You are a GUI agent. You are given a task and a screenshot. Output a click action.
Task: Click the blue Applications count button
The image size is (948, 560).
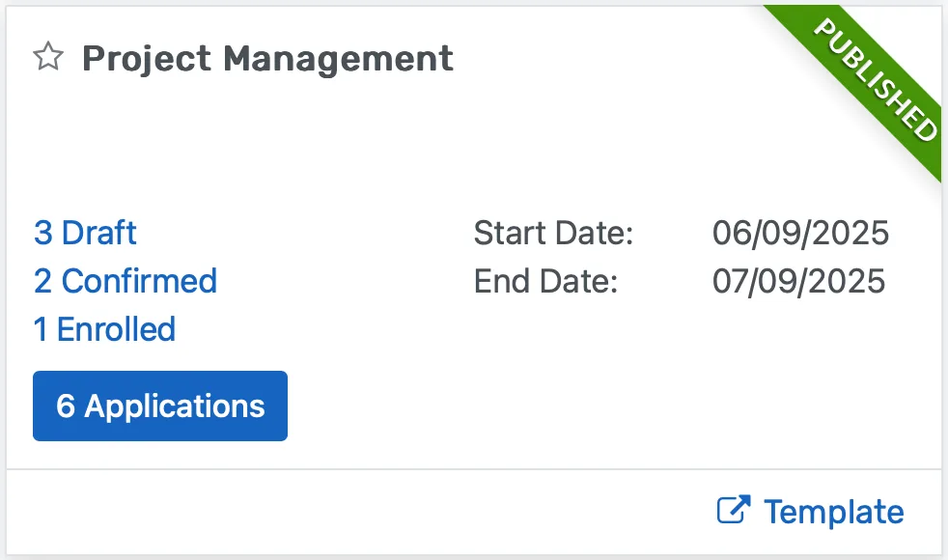159,406
